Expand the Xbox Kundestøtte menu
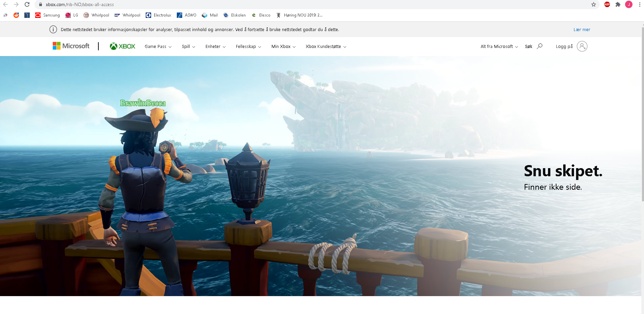This screenshot has width=644, height=314. coord(326,47)
